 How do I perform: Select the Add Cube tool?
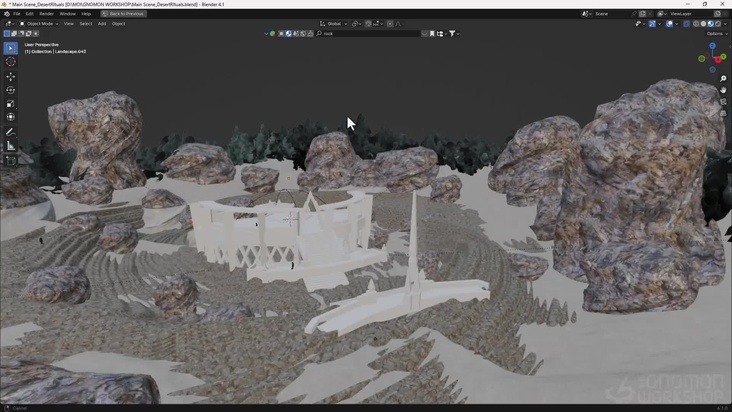tap(10, 161)
